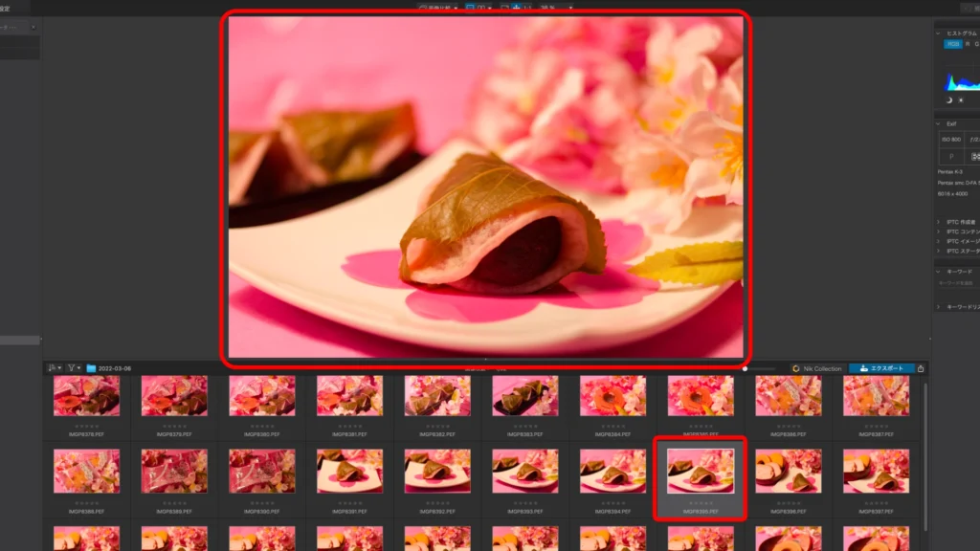980x551 pixels.
Task: Toggle shadow clipping moon icon in histogram
Action: click(949, 99)
